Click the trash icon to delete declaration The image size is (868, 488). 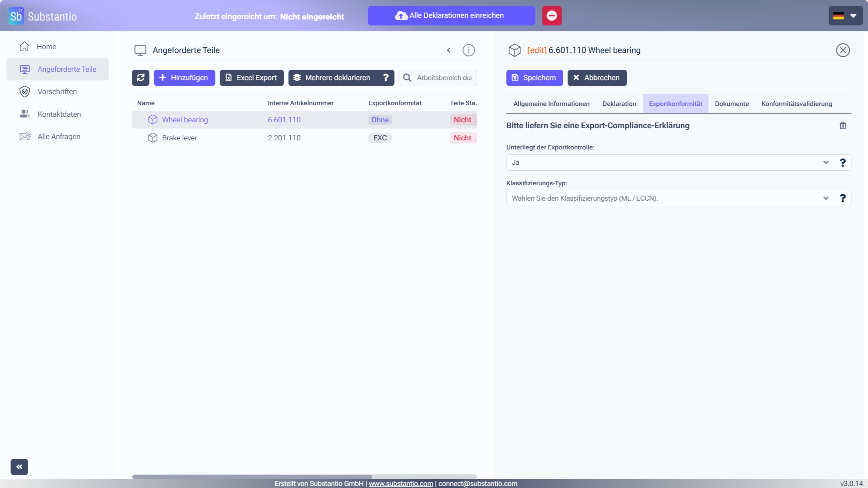click(843, 125)
